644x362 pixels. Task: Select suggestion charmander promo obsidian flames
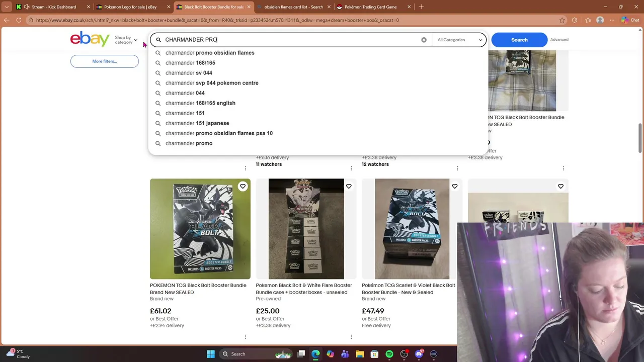coord(210,53)
